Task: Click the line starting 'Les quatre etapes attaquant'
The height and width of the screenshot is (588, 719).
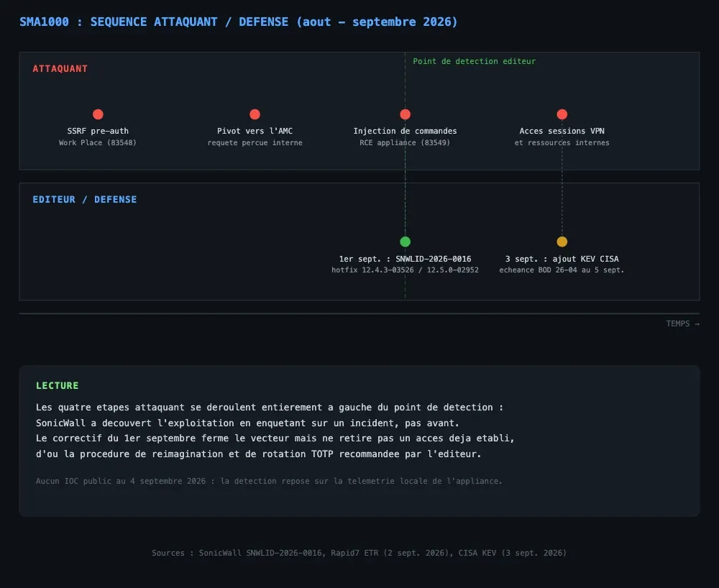Action: pyautogui.click(x=270, y=408)
